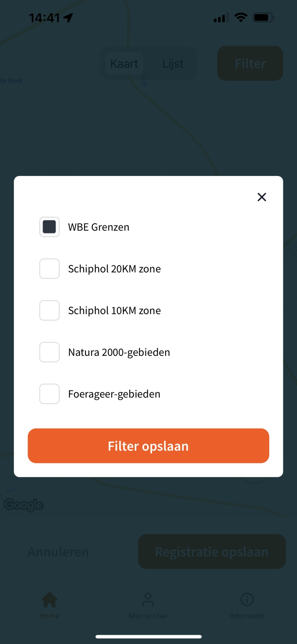Check the Schiphol 10KM zone box
This screenshot has height=644, width=297.
(49, 310)
